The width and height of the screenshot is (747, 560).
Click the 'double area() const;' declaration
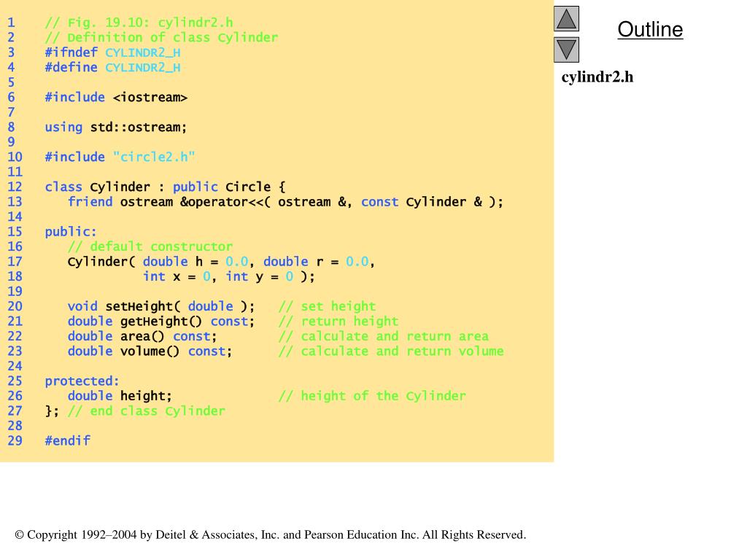point(142,336)
